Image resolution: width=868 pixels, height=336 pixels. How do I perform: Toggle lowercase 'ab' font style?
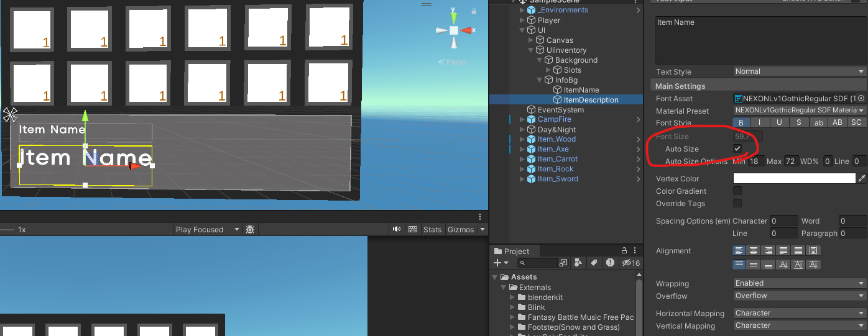pos(819,122)
